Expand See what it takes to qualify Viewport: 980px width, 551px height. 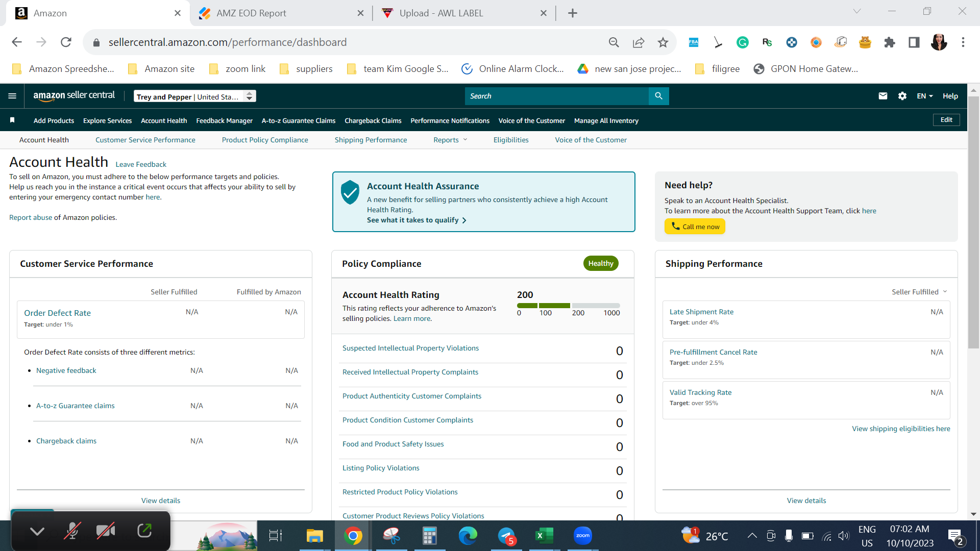point(416,220)
